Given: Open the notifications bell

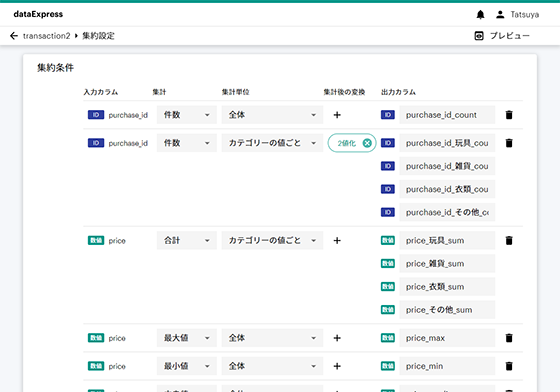Looking at the screenshot, I should [x=480, y=15].
